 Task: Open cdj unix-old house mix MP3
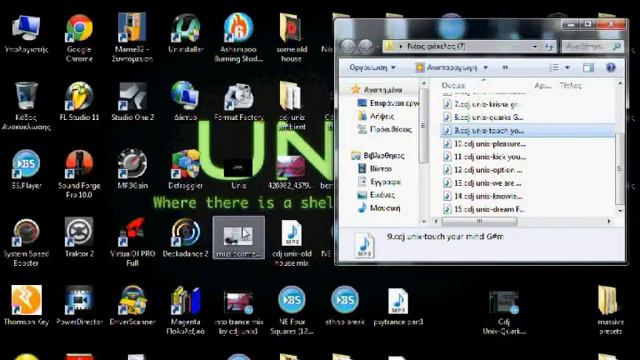pyautogui.click(x=291, y=243)
